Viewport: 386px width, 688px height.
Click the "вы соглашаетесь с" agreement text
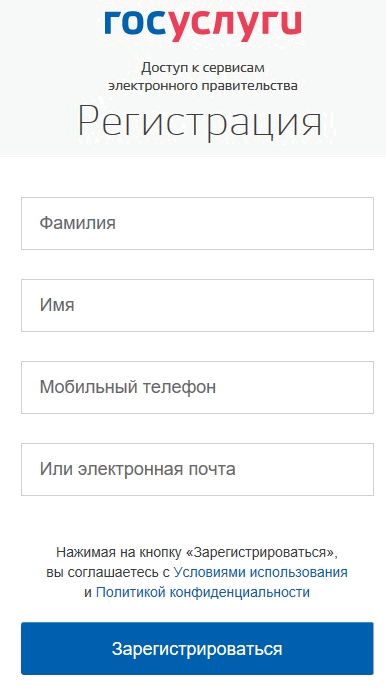tap(108, 573)
